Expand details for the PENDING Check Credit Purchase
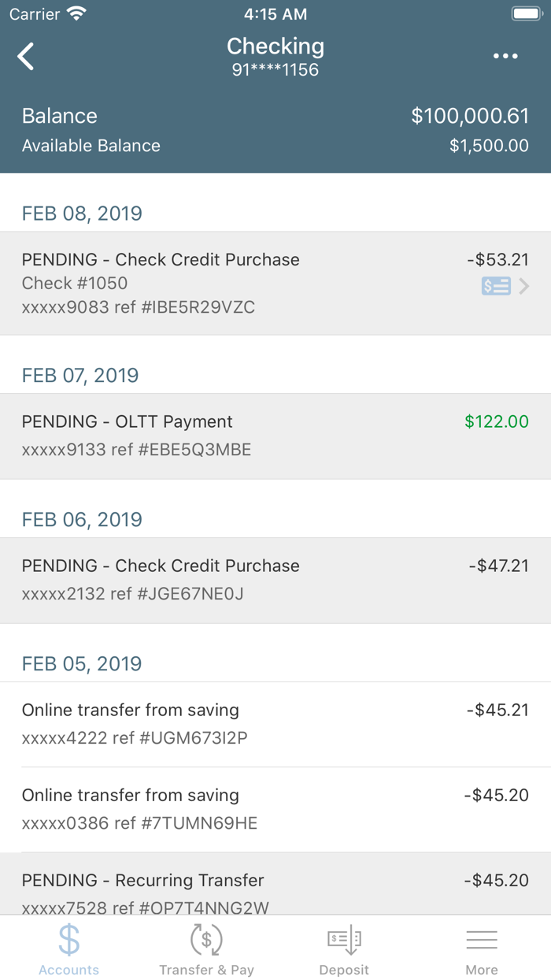Viewport: 551px width, 980px height. (275, 282)
